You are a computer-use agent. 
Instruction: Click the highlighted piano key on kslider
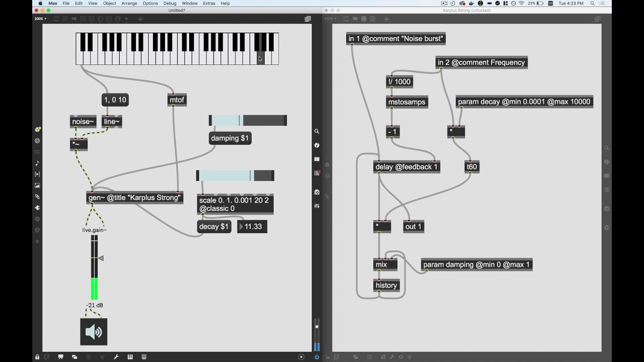click(261, 58)
